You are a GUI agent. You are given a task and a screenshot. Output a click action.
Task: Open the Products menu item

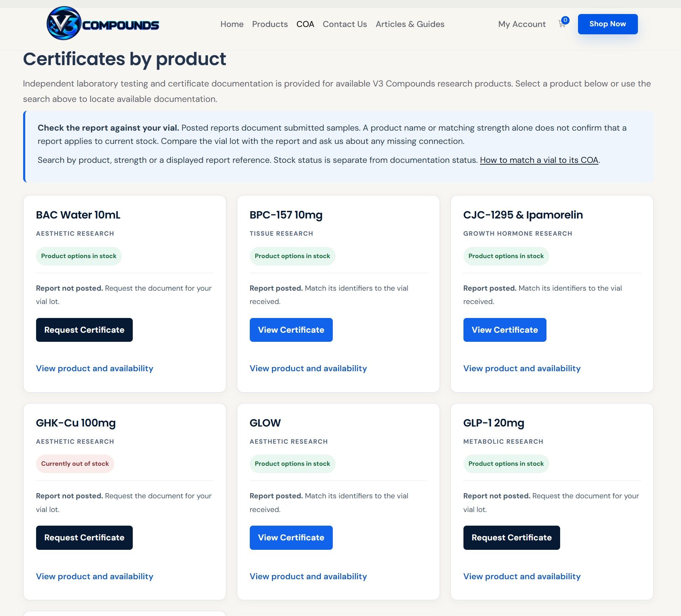270,24
